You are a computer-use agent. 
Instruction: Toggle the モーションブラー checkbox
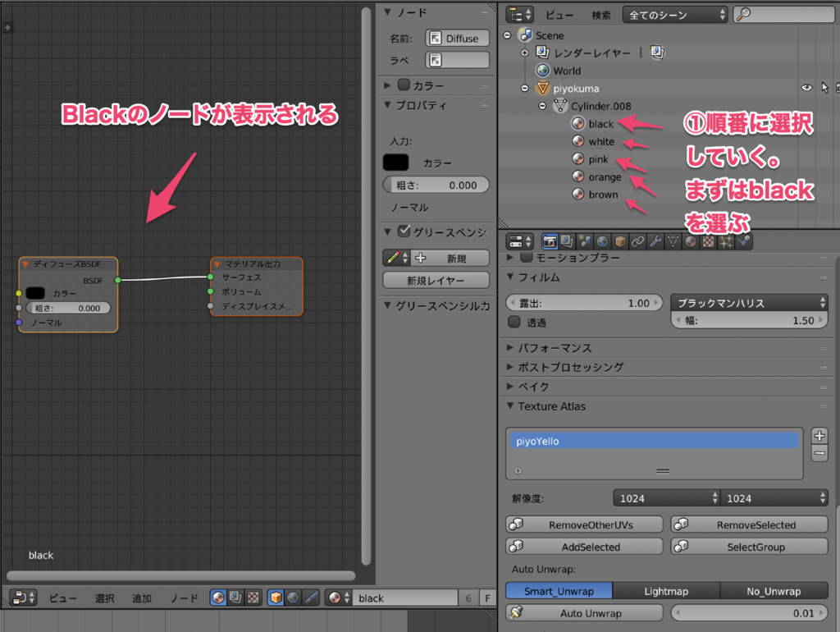(527, 258)
